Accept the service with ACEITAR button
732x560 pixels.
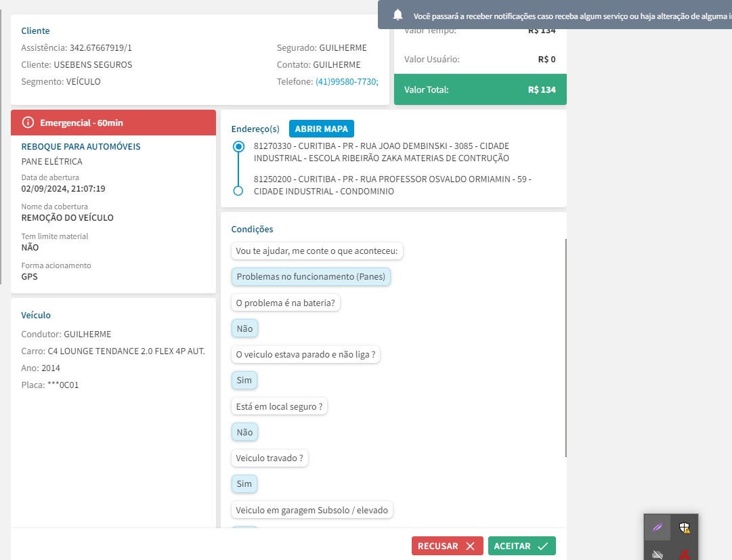(521, 546)
